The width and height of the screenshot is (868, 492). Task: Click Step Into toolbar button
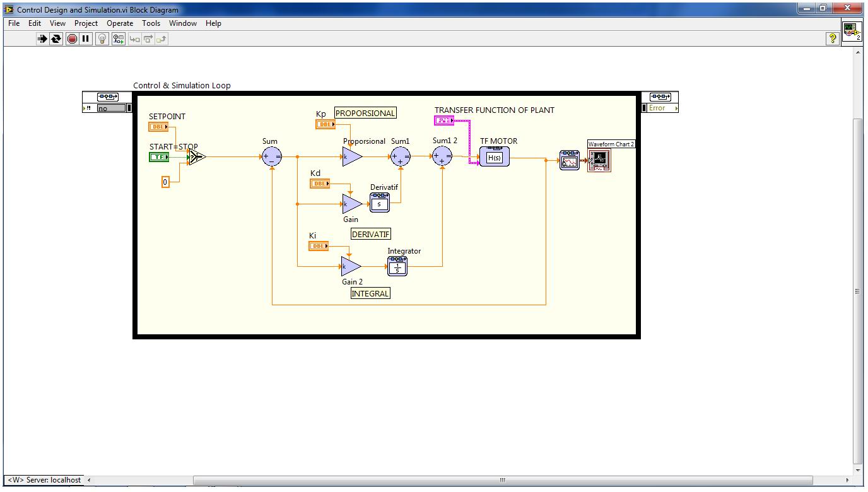coord(134,38)
